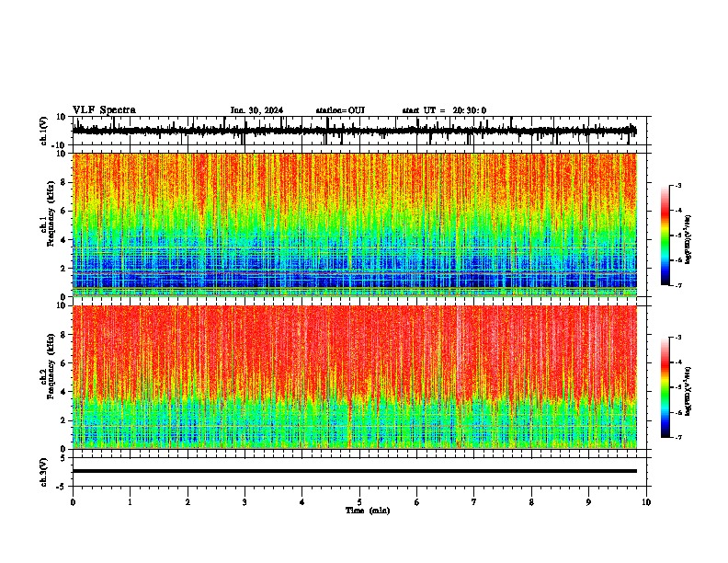Viewport: 728px width, 563px height.
Task: Click the "5" tick of ch.3 voltage axis
Action: [63, 457]
